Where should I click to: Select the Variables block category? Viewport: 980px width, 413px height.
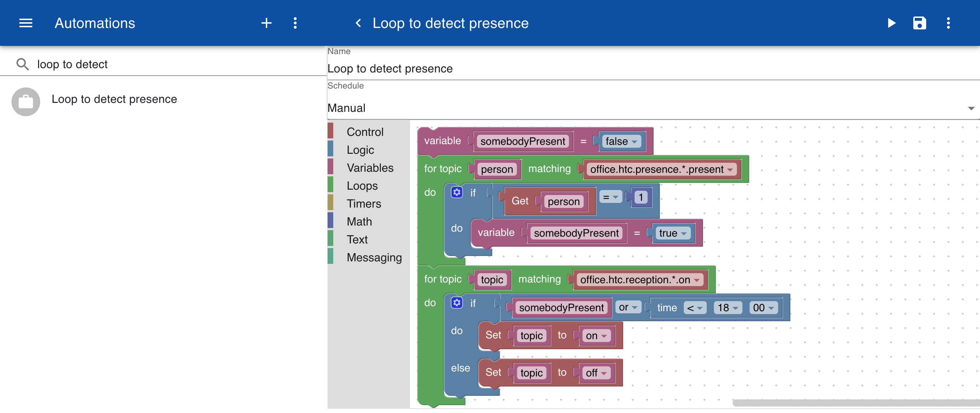(370, 168)
